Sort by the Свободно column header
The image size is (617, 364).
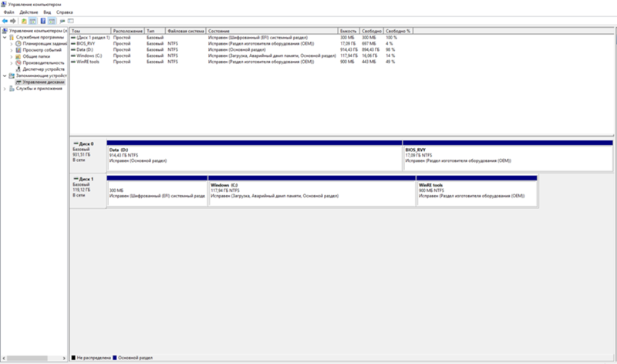372,31
